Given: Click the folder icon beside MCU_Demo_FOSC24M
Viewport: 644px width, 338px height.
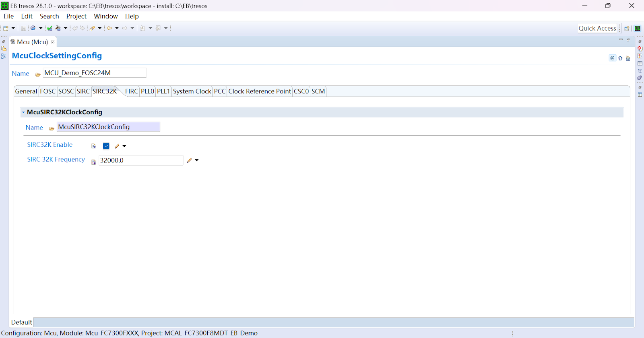Looking at the screenshot, I should (38, 74).
